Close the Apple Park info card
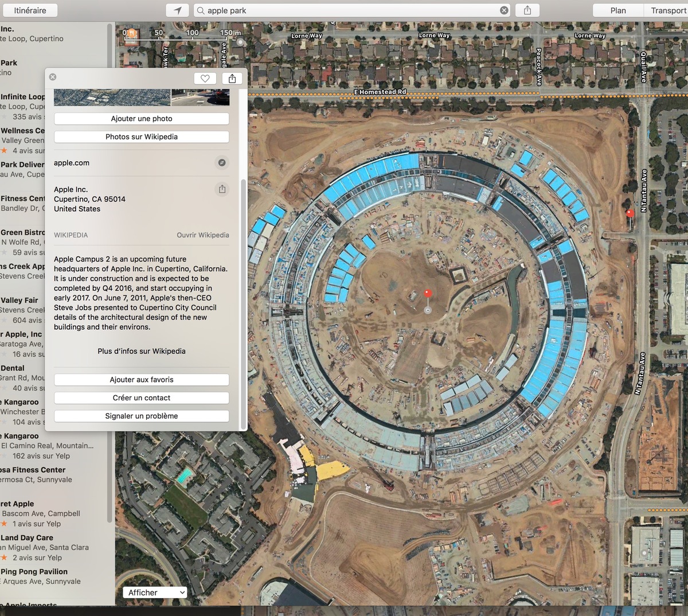The height and width of the screenshot is (616, 688). pyautogui.click(x=53, y=77)
